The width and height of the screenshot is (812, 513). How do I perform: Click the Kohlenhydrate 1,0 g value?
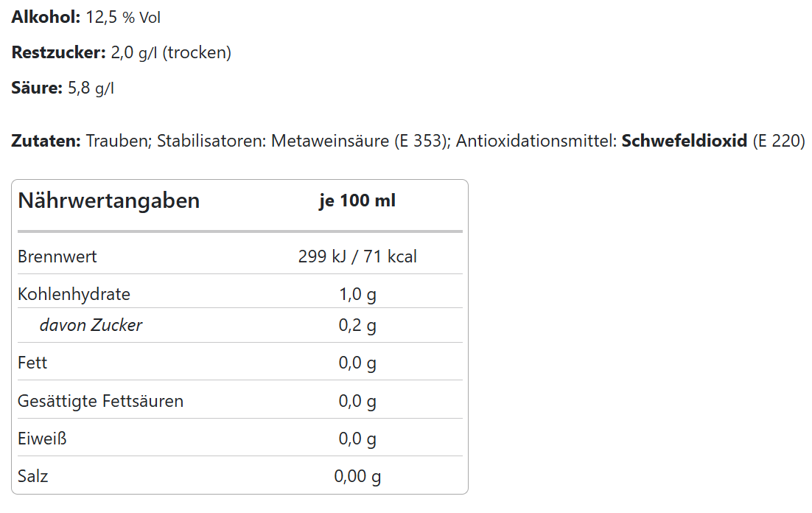coord(357,294)
